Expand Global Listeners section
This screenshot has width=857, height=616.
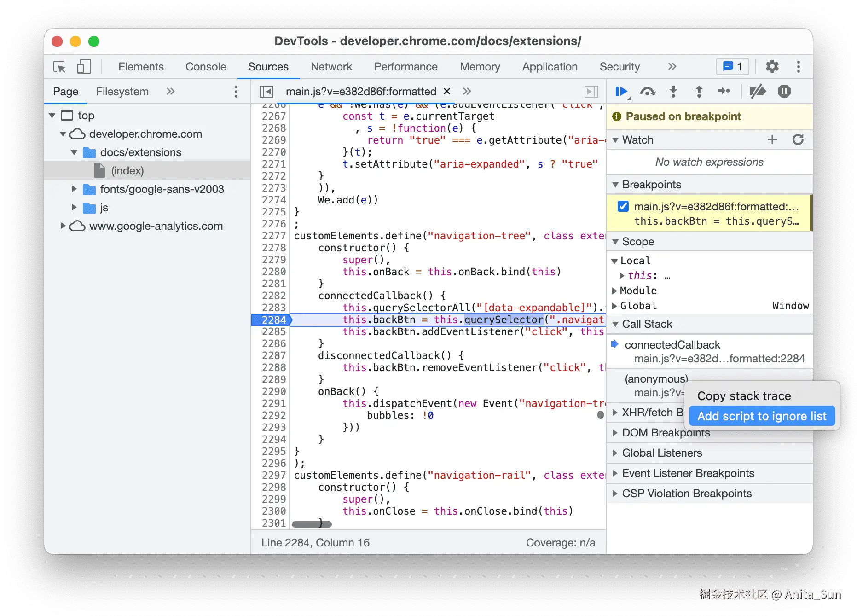tap(615, 453)
